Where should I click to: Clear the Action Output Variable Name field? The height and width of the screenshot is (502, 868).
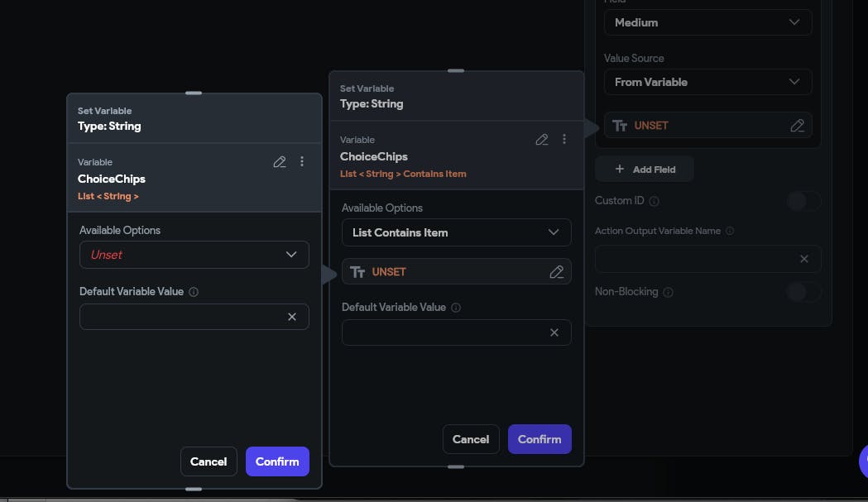point(803,259)
